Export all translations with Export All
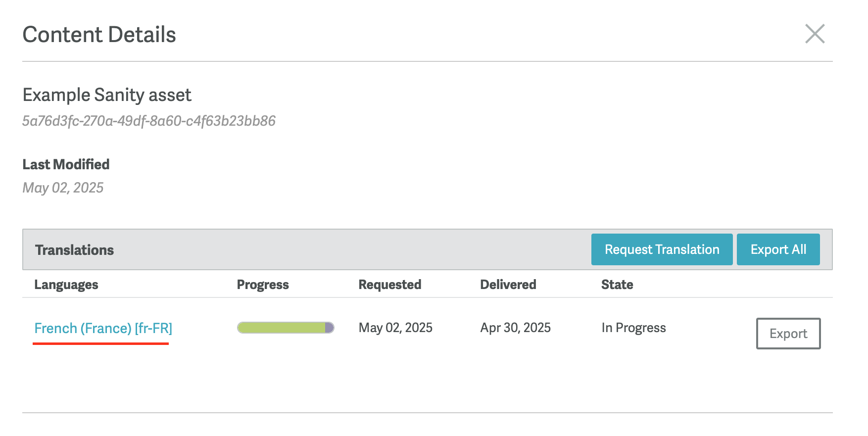Viewport: 868px width, 436px height. pos(778,249)
